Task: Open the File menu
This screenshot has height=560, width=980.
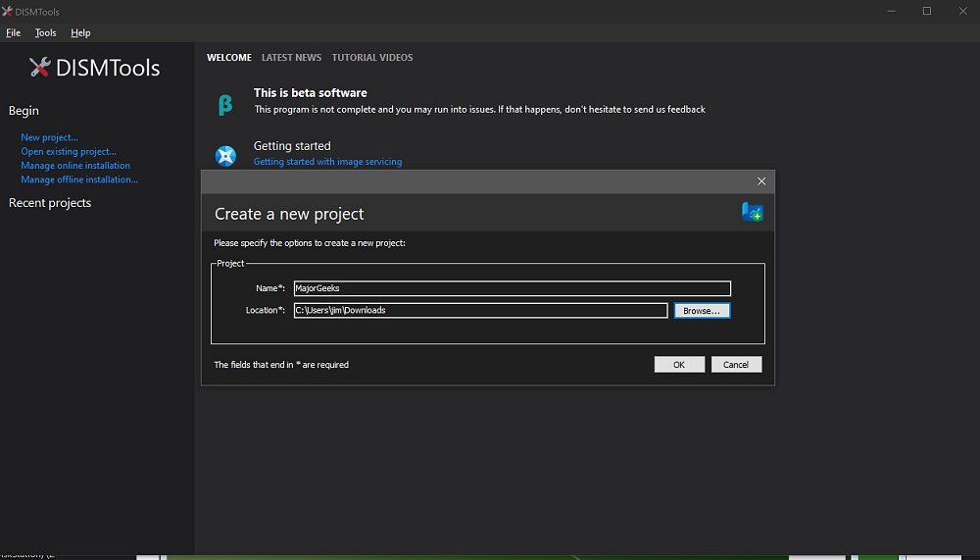Action: (13, 32)
